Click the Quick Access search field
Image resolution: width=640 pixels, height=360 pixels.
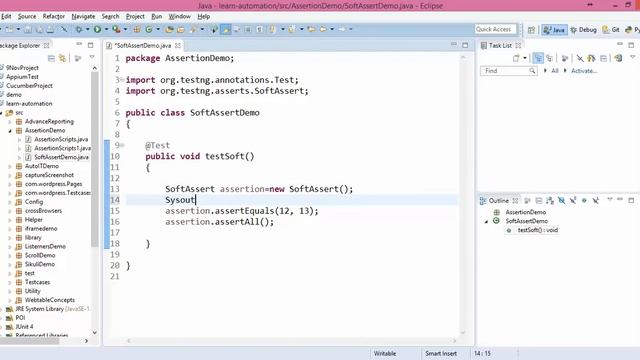496,29
